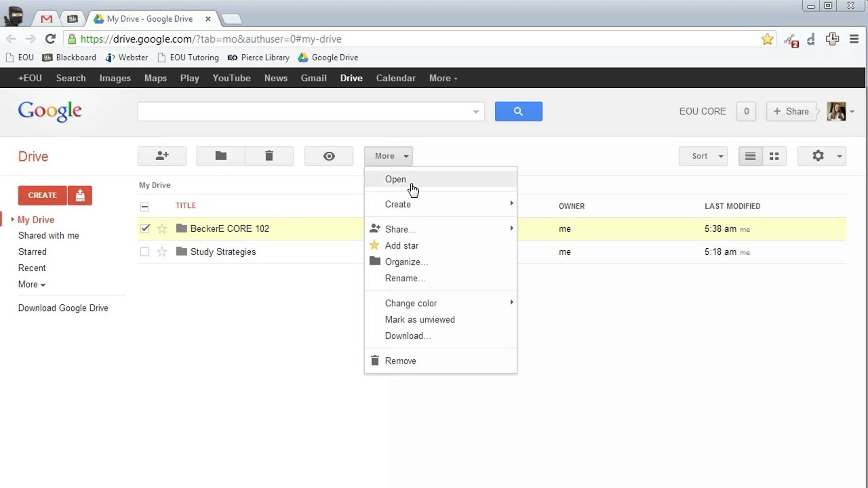Select Add star menu item
This screenshot has width=868, height=488.
click(441, 245)
